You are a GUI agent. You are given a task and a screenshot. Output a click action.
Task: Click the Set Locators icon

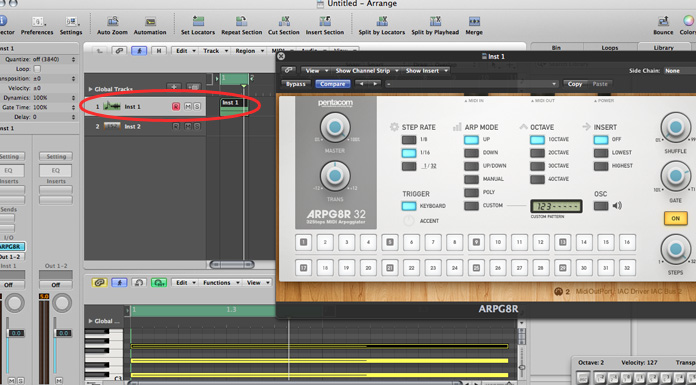click(x=198, y=21)
